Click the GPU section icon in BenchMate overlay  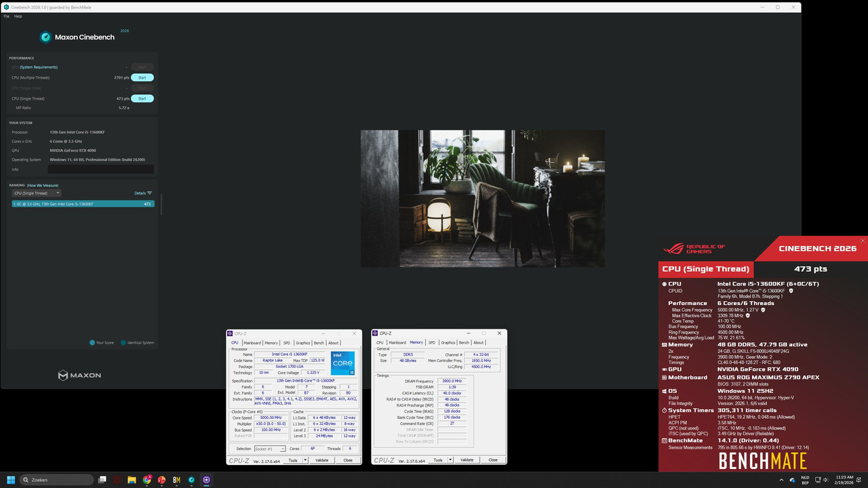click(665, 369)
